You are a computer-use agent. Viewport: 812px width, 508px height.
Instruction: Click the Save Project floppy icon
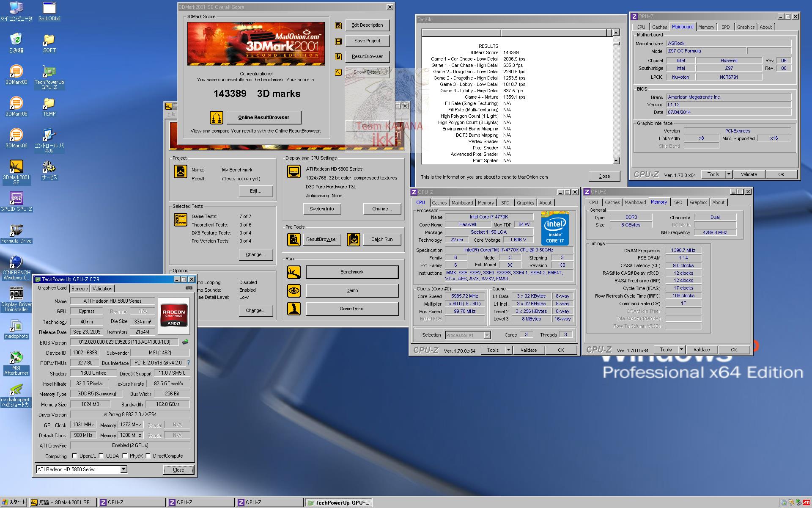[338, 41]
